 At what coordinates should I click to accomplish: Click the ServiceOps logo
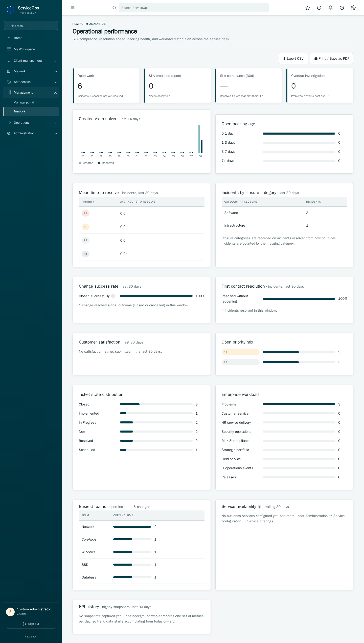tap(10, 10)
